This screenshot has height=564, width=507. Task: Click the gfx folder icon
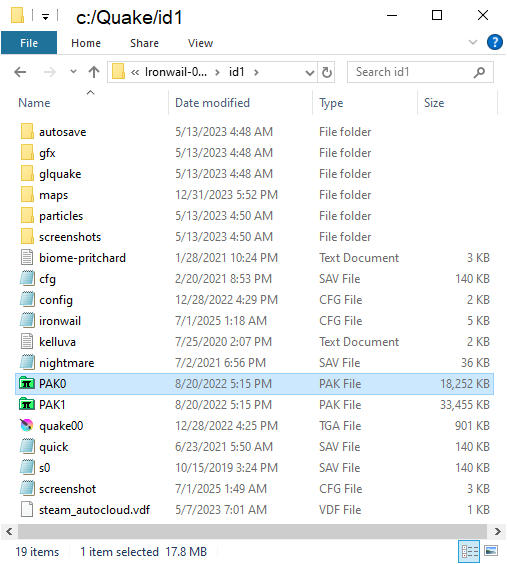pyautogui.click(x=27, y=153)
